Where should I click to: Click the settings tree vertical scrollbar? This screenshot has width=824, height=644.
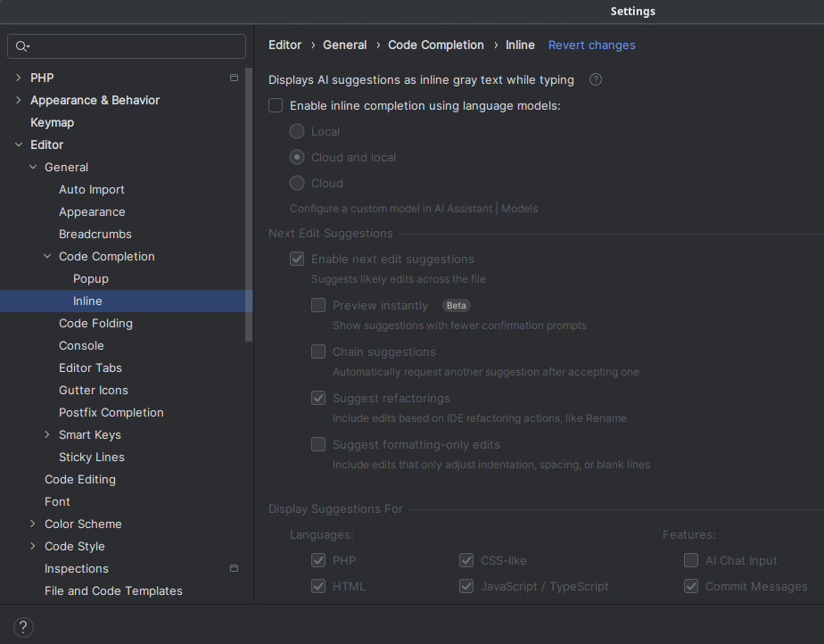[249, 205]
